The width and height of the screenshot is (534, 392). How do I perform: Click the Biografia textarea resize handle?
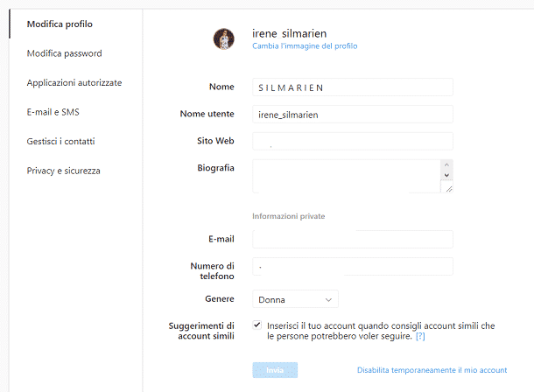pos(449,188)
